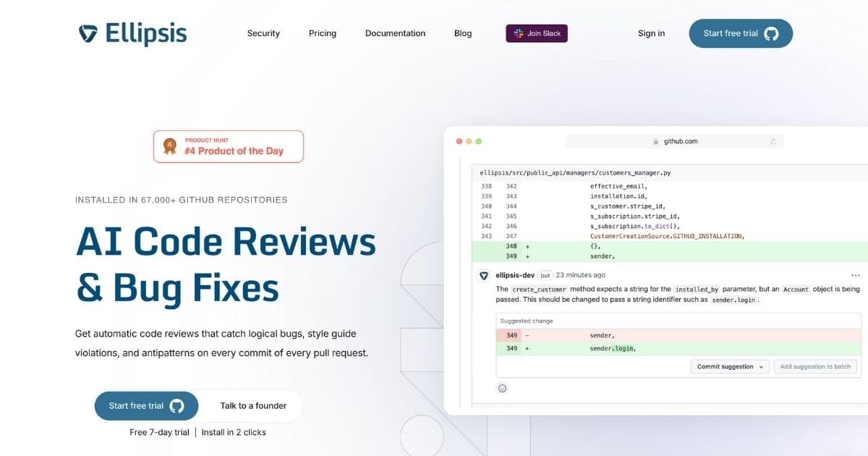Open the Documentation page
Viewport: 868px width, 456px height.
point(395,33)
